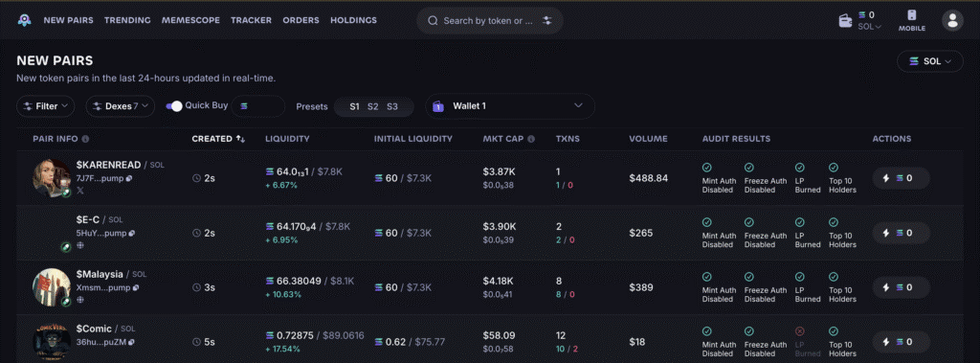Expand the Filter dropdown

click(46, 106)
